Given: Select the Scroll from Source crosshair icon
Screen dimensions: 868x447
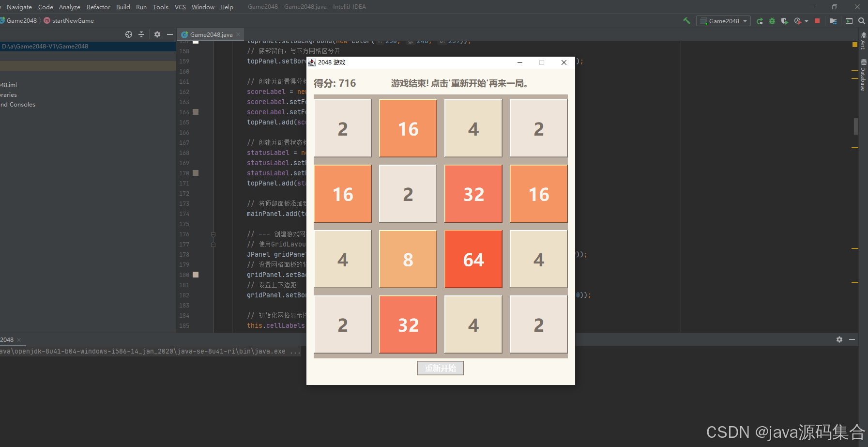Looking at the screenshot, I should pos(128,34).
